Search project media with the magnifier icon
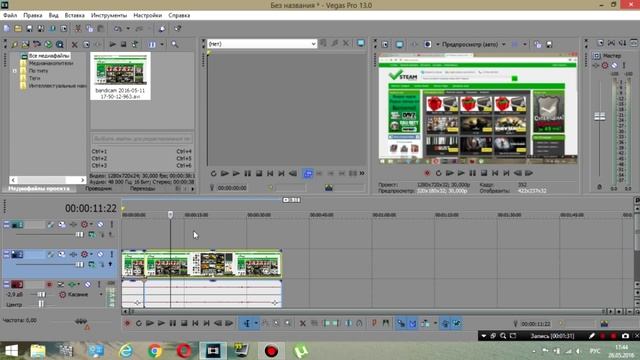The image size is (640, 360). click(x=175, y=44)
